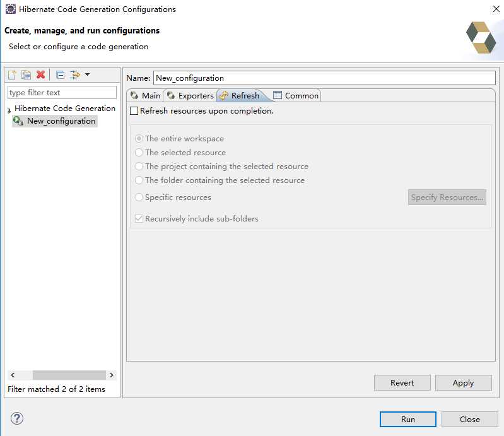Click the help question mark icon

pyautogui.click(x=16, y=418)
